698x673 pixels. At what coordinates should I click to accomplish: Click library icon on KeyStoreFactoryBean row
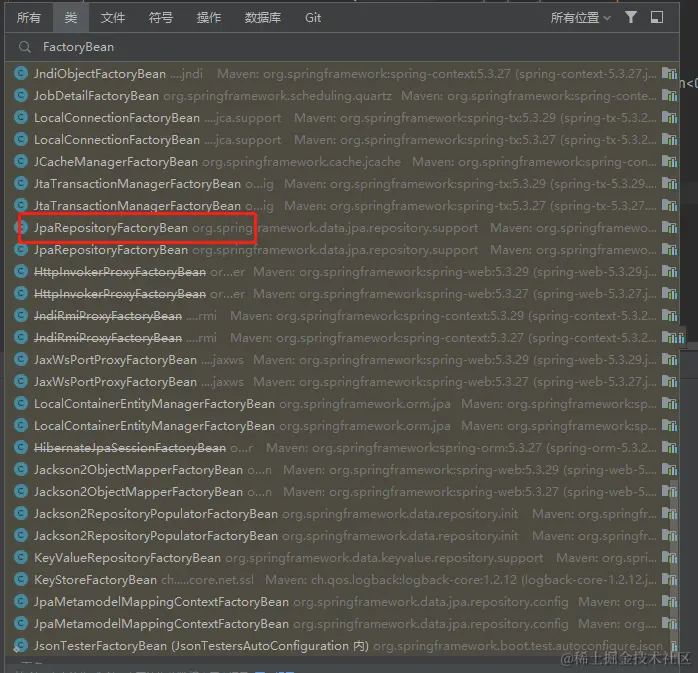pos(669,580)
